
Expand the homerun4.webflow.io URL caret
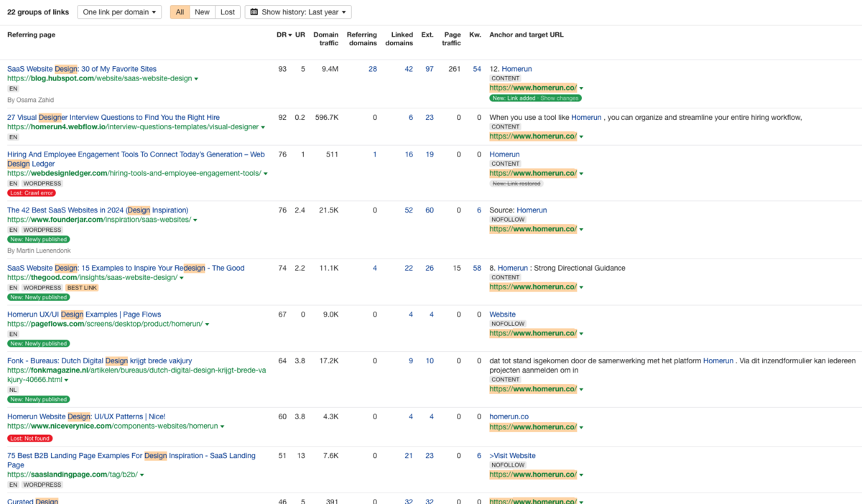pos(263,128)
